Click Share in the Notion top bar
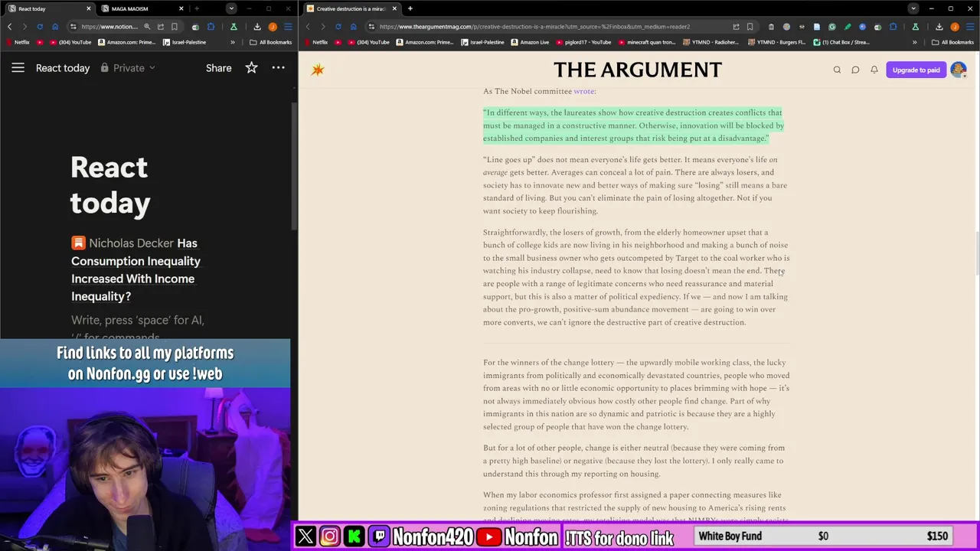 click(218, 68)
